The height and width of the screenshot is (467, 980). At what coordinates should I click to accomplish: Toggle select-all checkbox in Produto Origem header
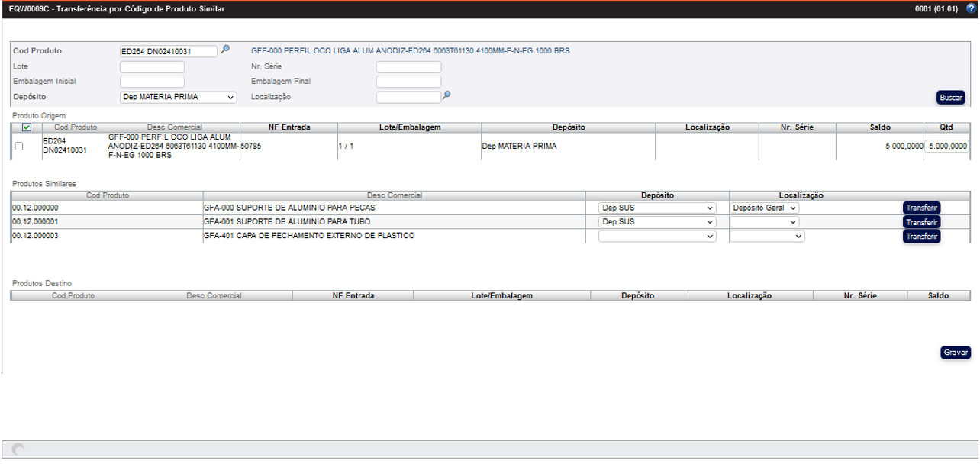point(27,127)
